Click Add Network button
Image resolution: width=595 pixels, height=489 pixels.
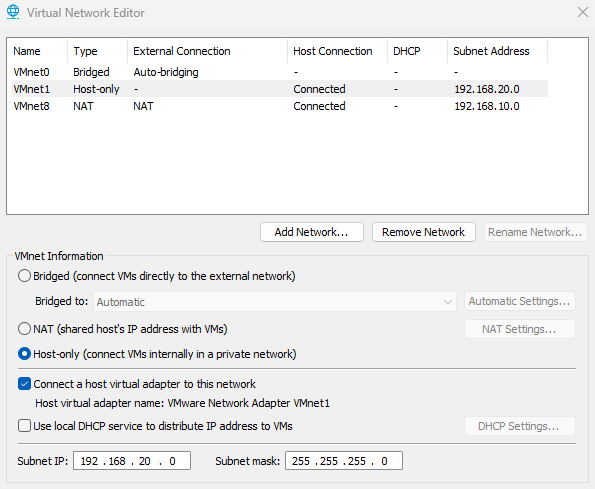pos(312,232)
